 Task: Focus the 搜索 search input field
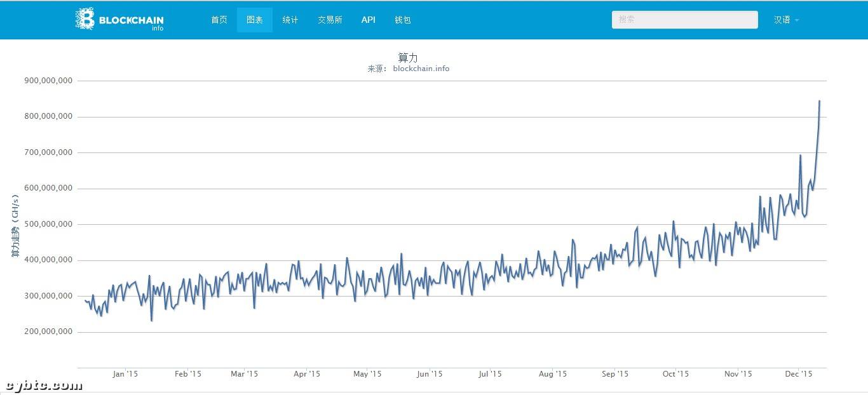684,20
